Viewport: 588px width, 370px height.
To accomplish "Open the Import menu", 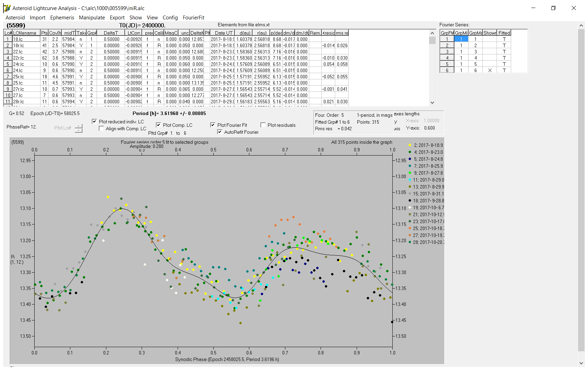I will (37, 18).
